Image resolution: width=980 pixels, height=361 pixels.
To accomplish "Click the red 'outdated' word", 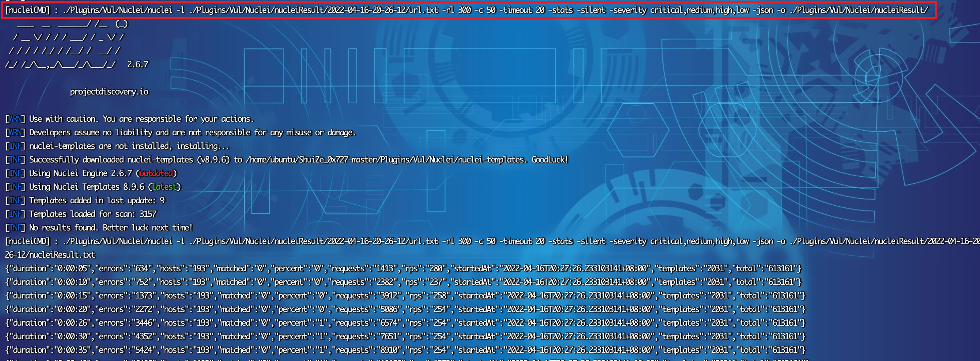I will click(157, 173).
